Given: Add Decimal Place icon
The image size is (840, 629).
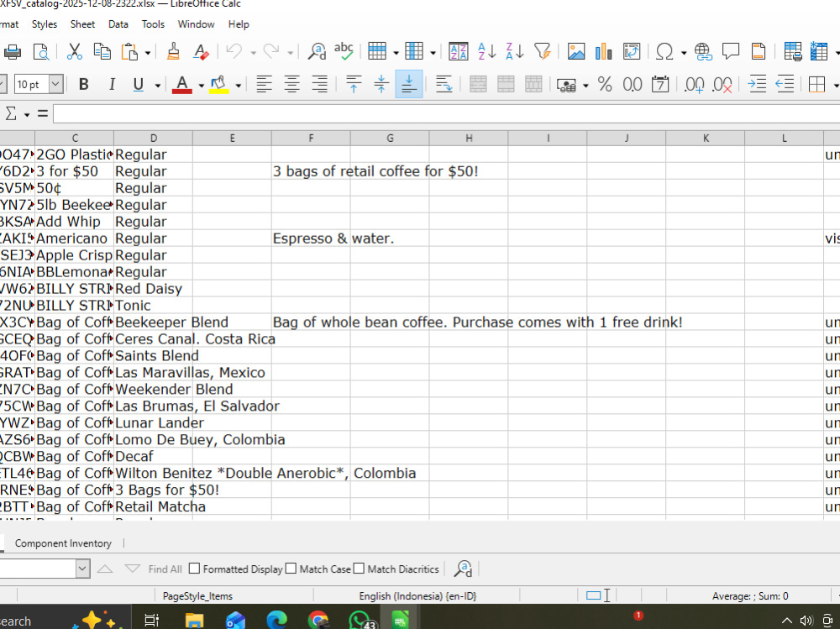Looking at the screenshot, I should 695,84.
